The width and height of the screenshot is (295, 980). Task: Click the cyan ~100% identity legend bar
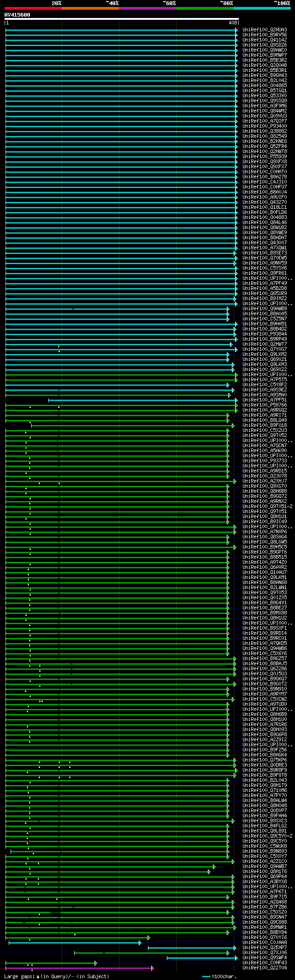262,8
